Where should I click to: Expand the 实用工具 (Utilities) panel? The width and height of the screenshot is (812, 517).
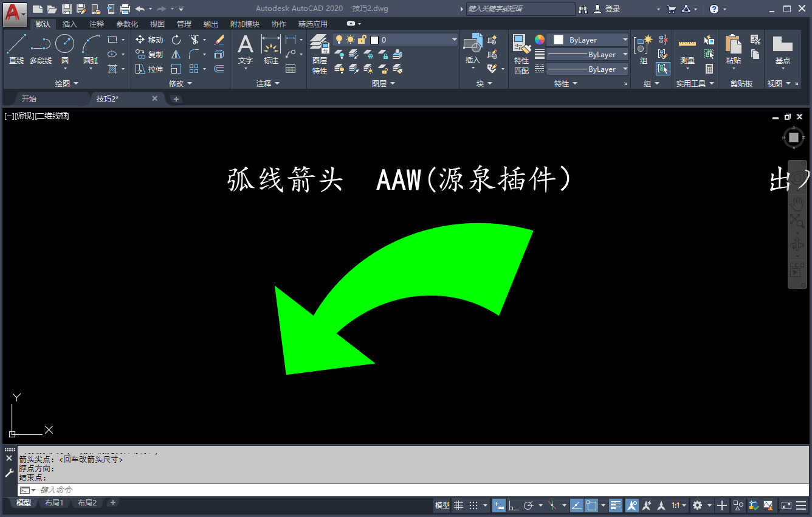coord(695,83)
